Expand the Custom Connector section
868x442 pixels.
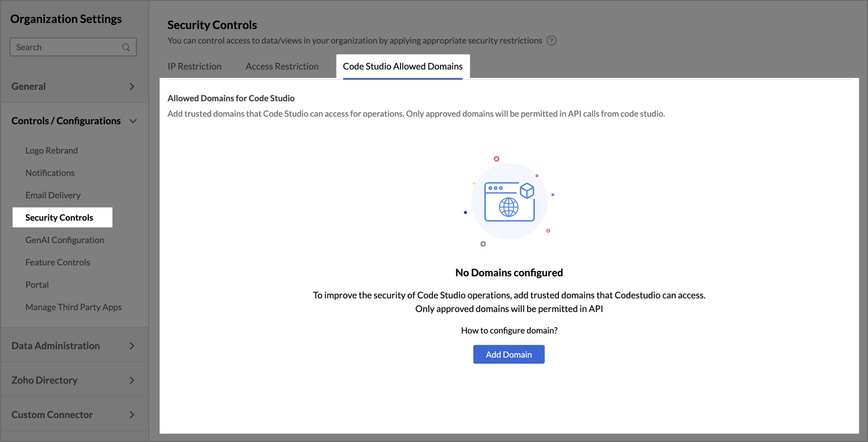131,415
